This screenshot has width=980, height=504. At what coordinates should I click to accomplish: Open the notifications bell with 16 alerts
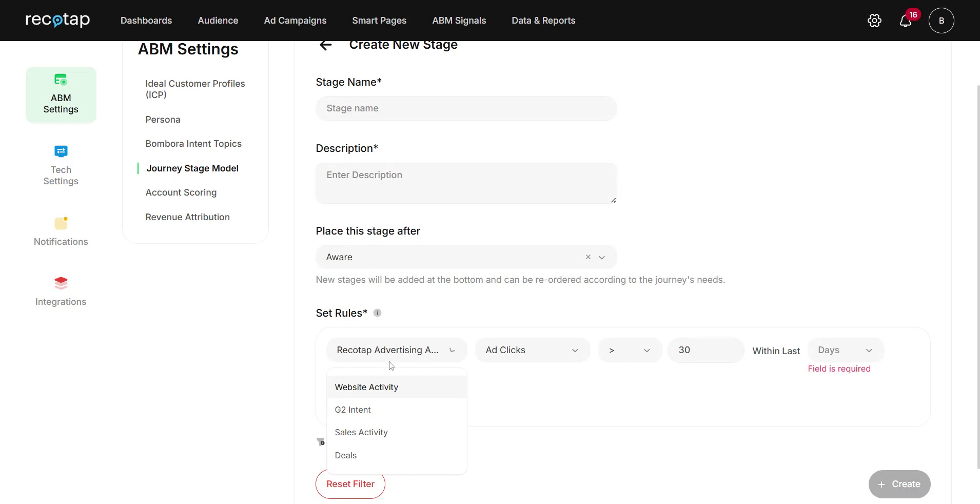click(x=906, y=21)
